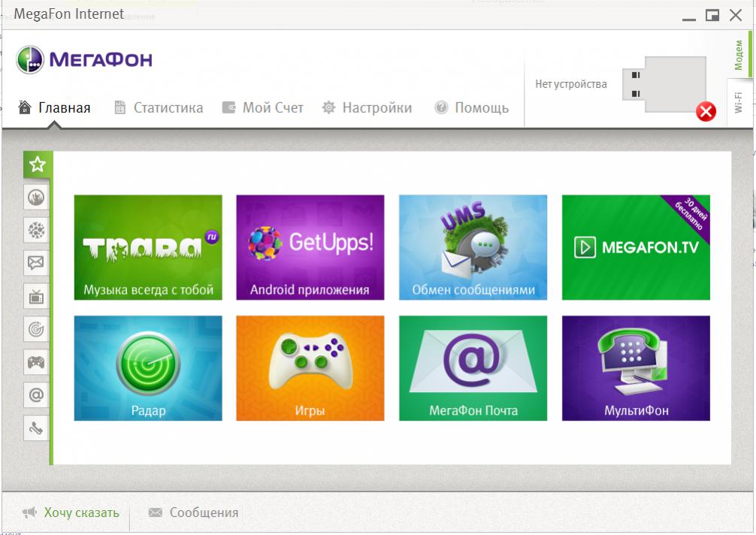Open the МегаФон Почта tile
Screen dimensions: 756x535
pyautogui.click(x=473, y=368)
